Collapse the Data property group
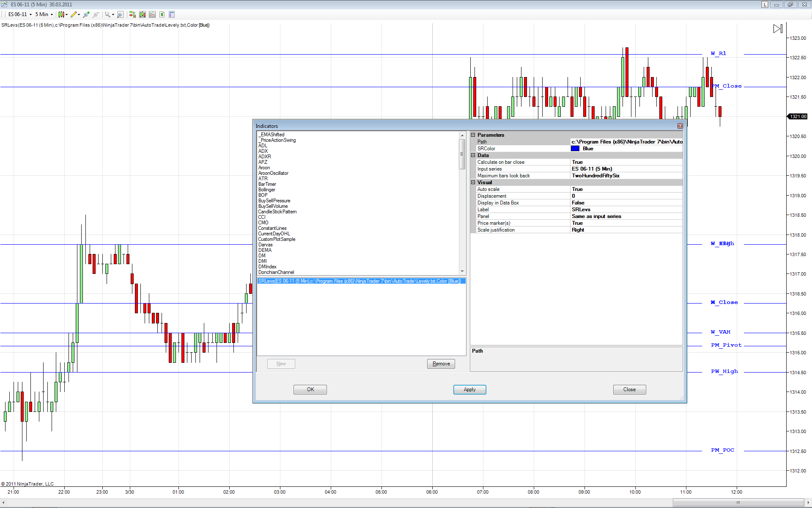Viewport: 812px width, 508px height. pyautogui.click(x=473, y=155)
